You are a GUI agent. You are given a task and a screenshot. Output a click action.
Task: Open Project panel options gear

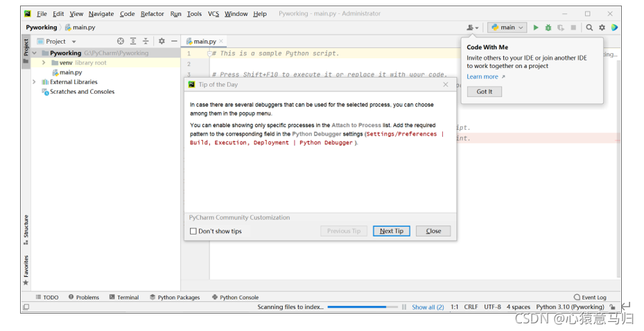(x=162, y=41)
